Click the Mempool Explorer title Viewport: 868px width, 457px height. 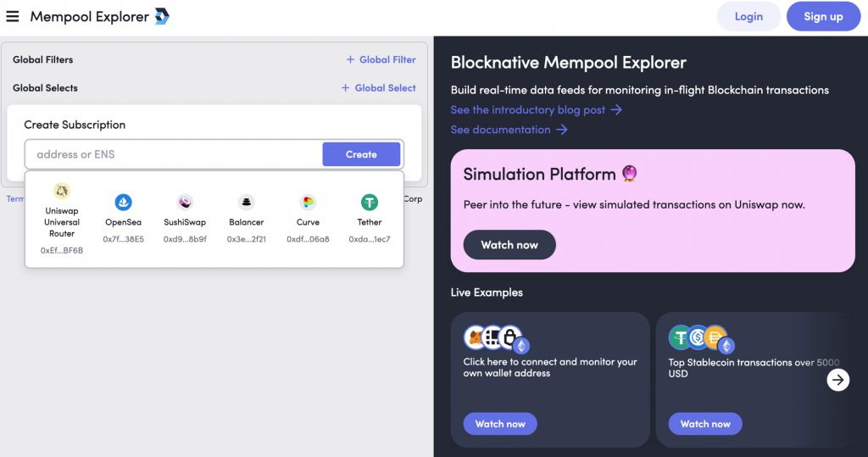coord(89,17)
